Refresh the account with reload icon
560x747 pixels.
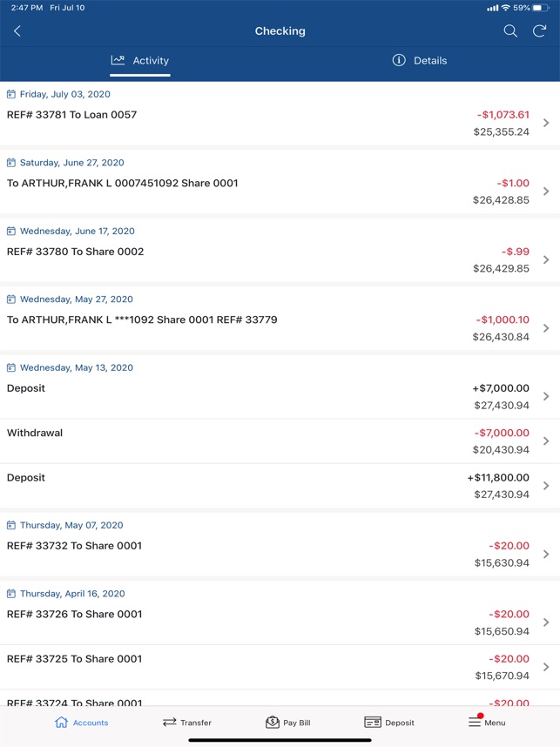point(539,31)
